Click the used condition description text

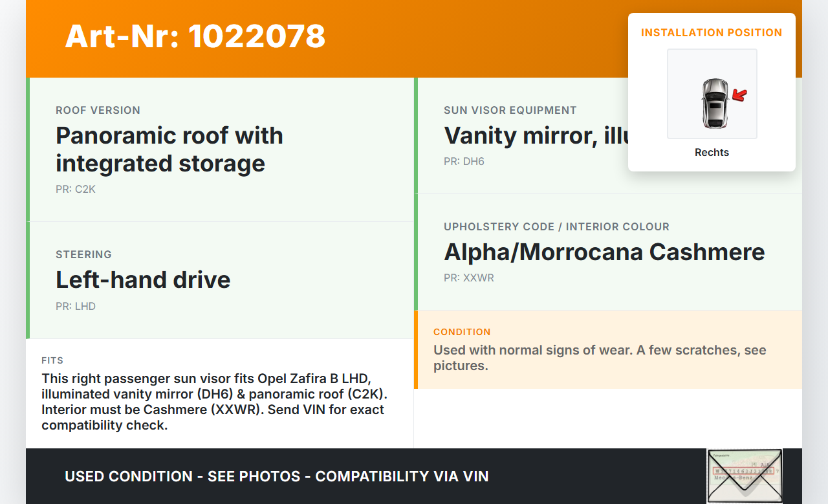click(600, 358)
